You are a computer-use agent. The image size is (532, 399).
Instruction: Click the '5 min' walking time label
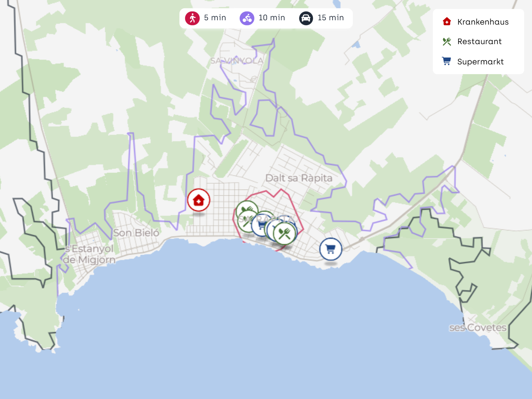215,18
